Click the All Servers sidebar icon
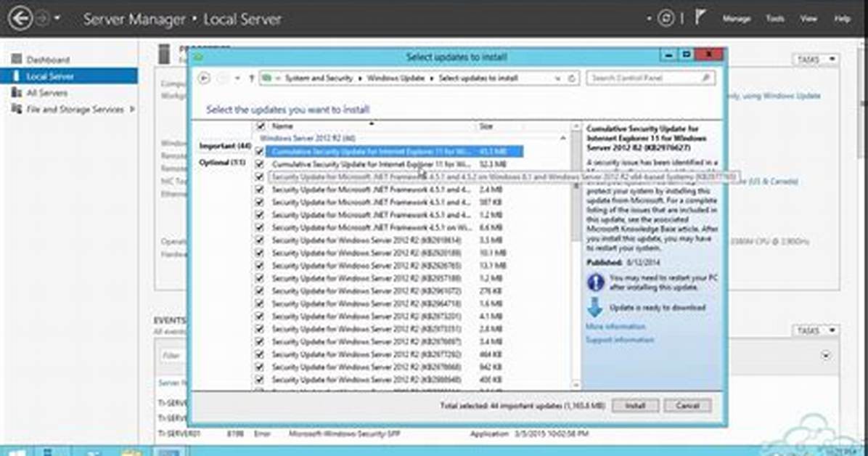This screenshot has height=456, width=868. tap(17, 92)
